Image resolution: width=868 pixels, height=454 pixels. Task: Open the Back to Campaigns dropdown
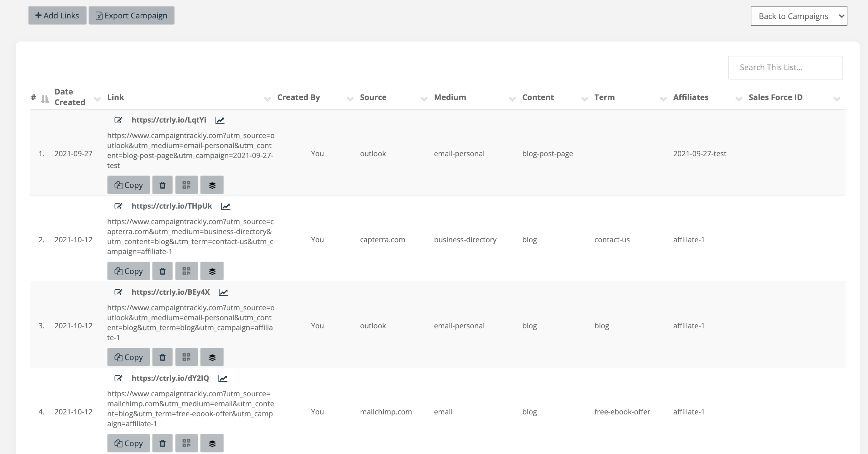click(x=798, y=16)
